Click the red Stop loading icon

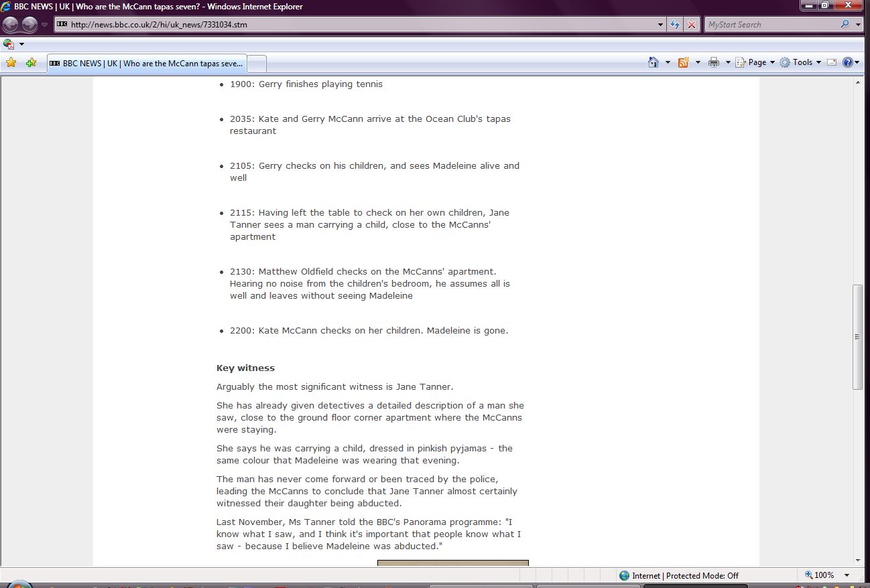(692, 25)
